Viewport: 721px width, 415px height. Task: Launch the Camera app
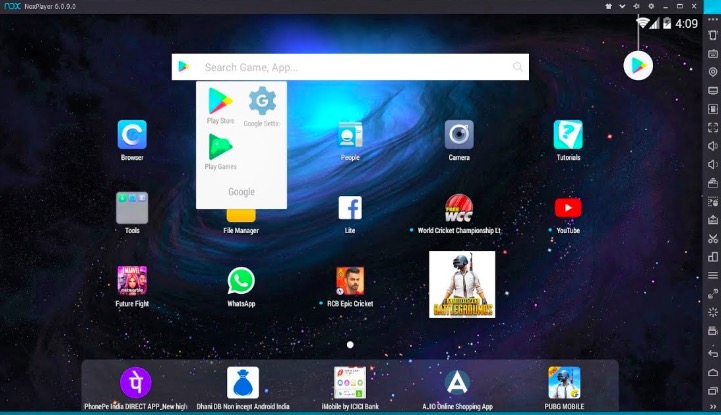point(459,135)
